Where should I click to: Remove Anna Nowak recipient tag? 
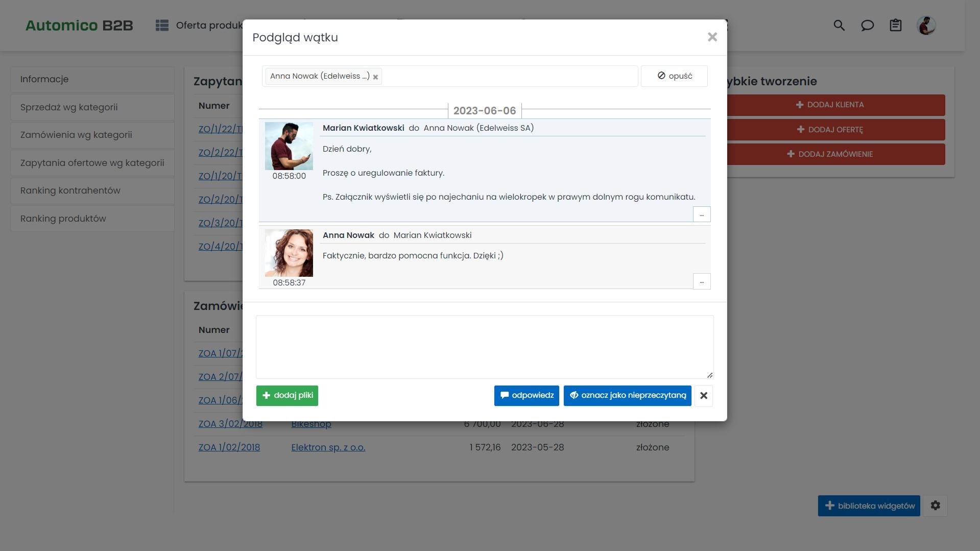375,77
